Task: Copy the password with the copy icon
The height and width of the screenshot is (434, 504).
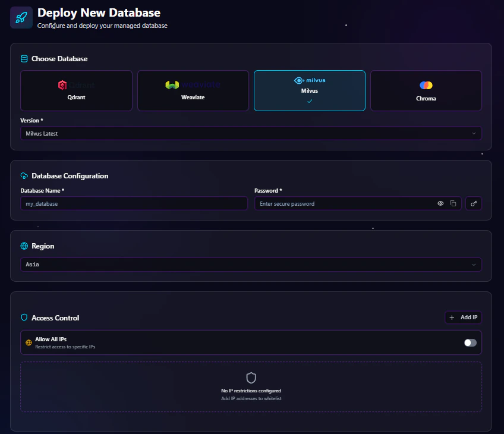Action: tap(453, 203)
